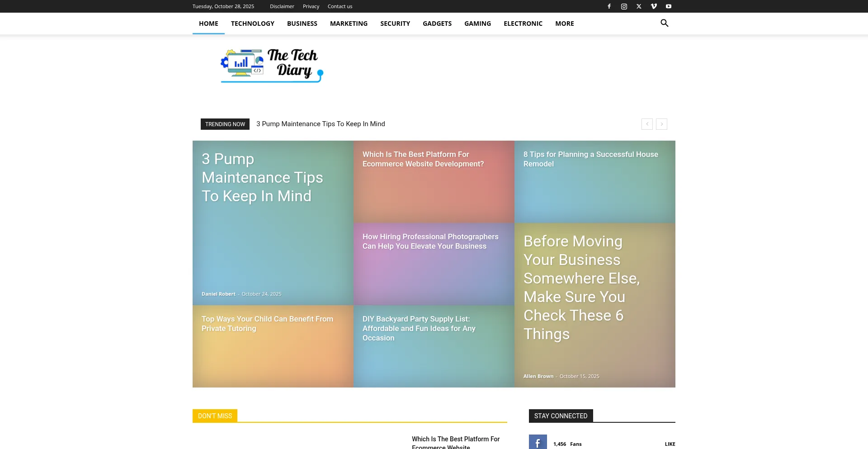Visit the Contact us page
This screenshot has height=449, width=868.
pos(340,6)
